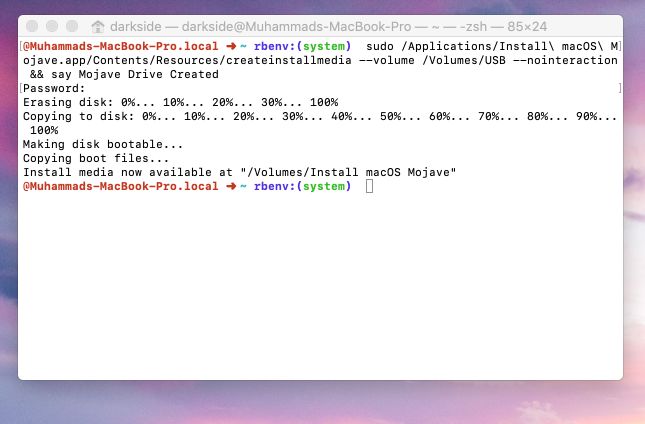This screenshot has height=424, width=645.
Task: Click the empty cursor block at the prompt
Action: [369, 187]
